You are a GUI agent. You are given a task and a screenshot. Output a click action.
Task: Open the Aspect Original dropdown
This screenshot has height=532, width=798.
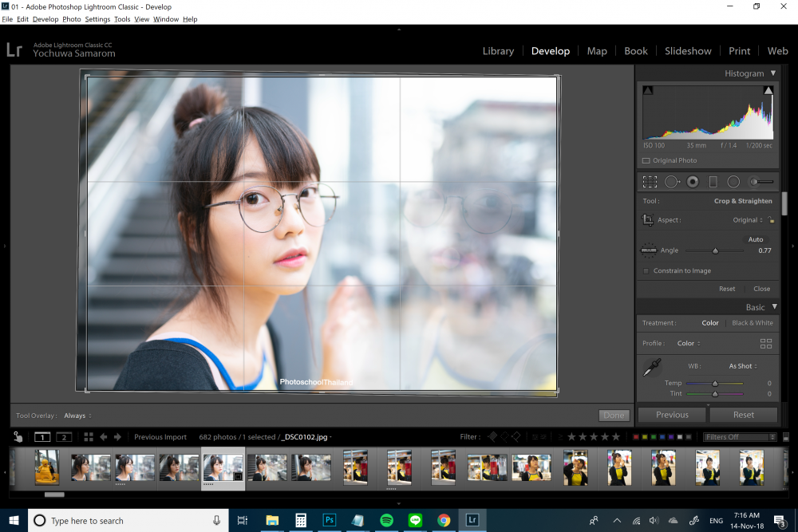click(x=748, y=220)
